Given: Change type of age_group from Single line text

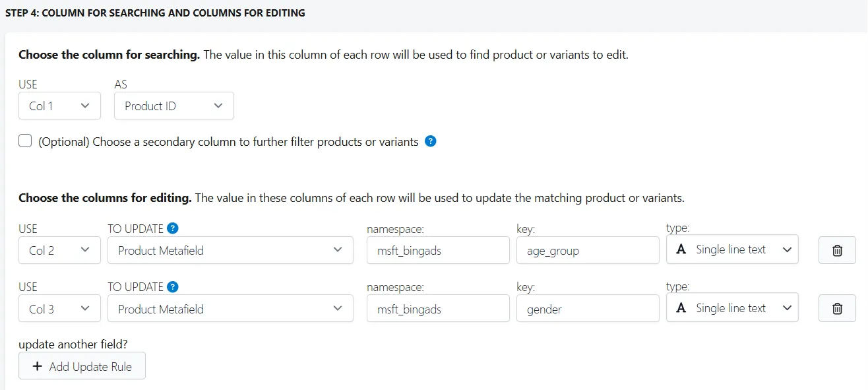Looking at the screenshot, I should 732,249.
